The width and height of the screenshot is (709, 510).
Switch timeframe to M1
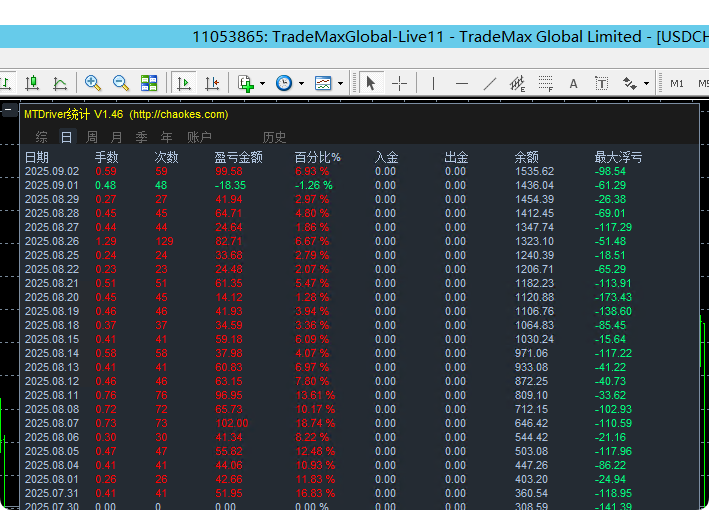click(x=676, y=84)
